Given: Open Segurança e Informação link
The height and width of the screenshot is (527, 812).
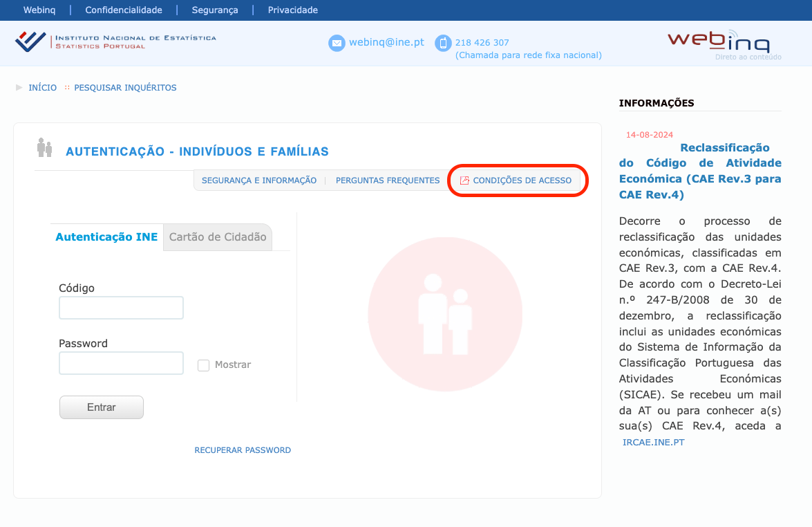Looking at the screenshot, I should tap(259, 181).
